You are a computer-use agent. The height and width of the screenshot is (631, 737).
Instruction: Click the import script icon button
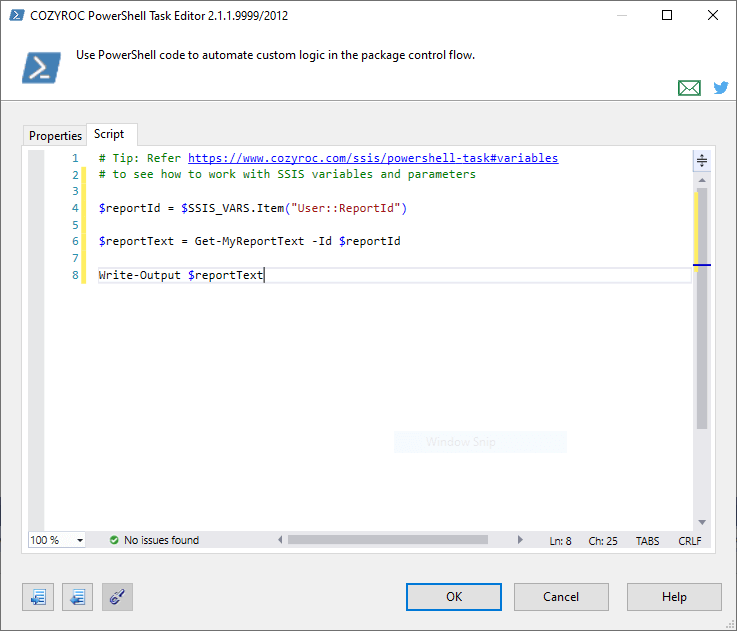coord(38,597)
